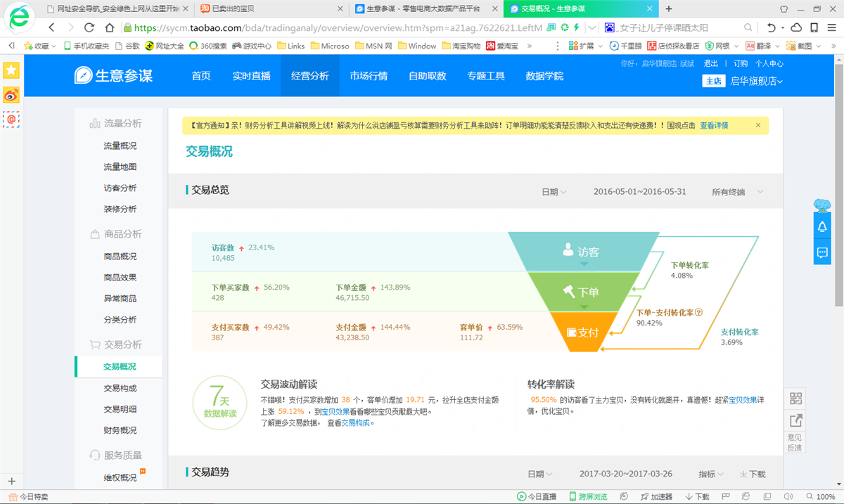Open the 数据学院 nav item
Screen dimensions: 844x504
544,76
